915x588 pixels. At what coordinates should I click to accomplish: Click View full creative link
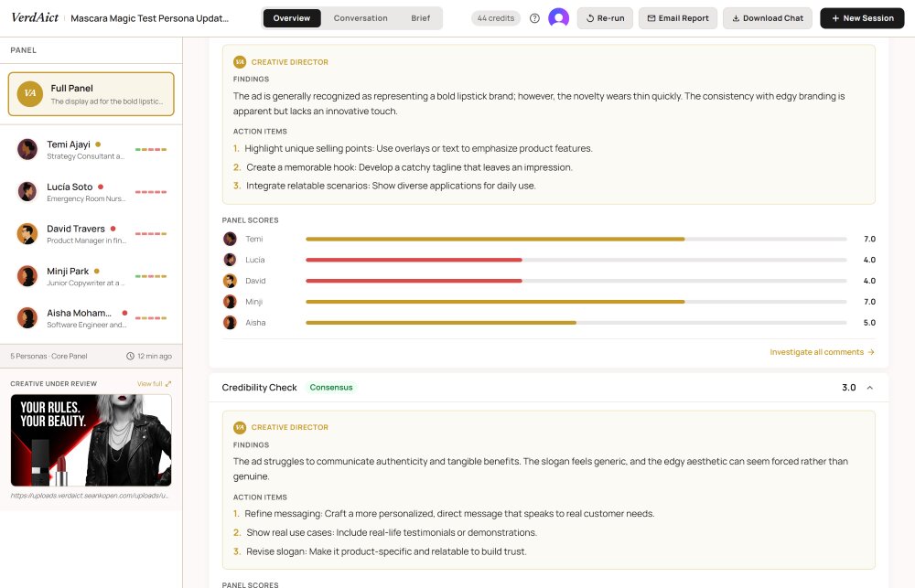click(154, 384)
